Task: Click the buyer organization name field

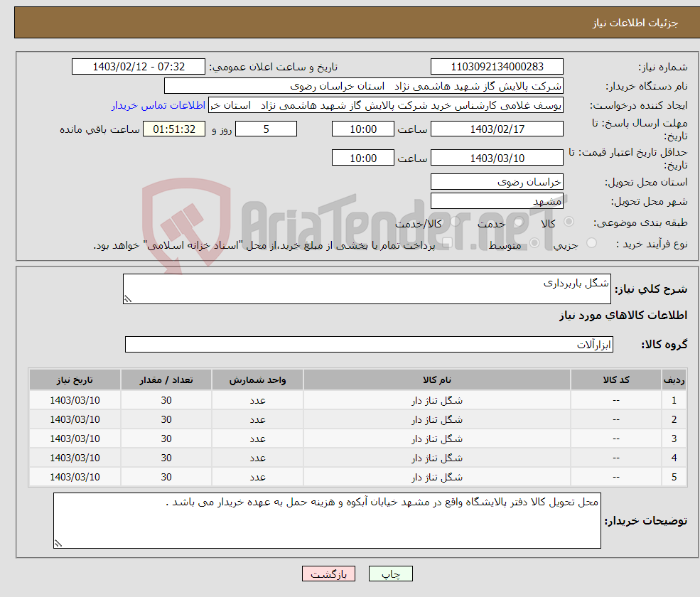Action: pos(364,86)
